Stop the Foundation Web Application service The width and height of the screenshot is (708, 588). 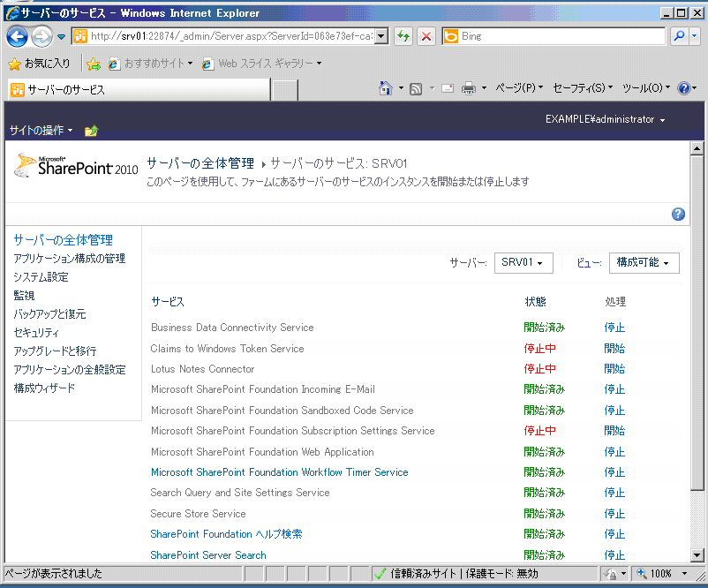614,452
